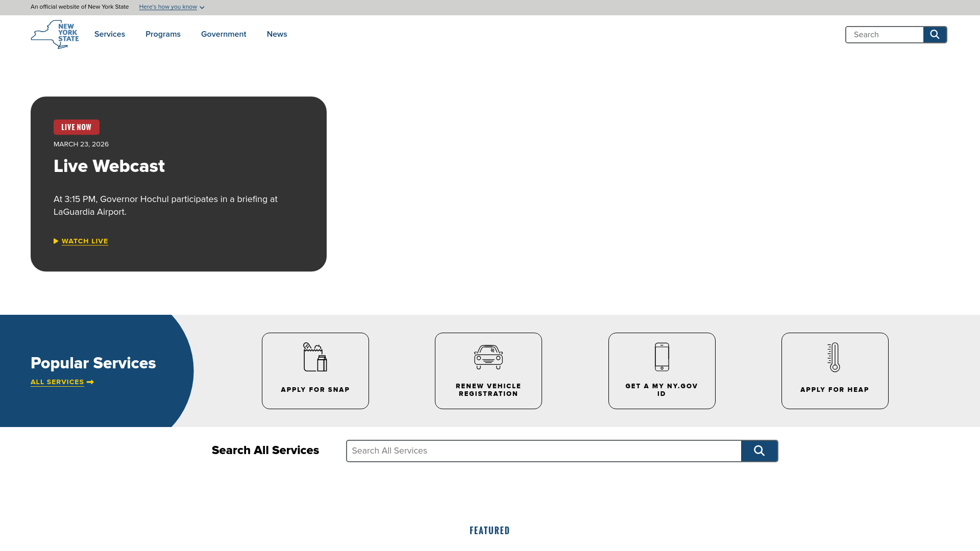Follow the Watch Live link

pos(85,241)
